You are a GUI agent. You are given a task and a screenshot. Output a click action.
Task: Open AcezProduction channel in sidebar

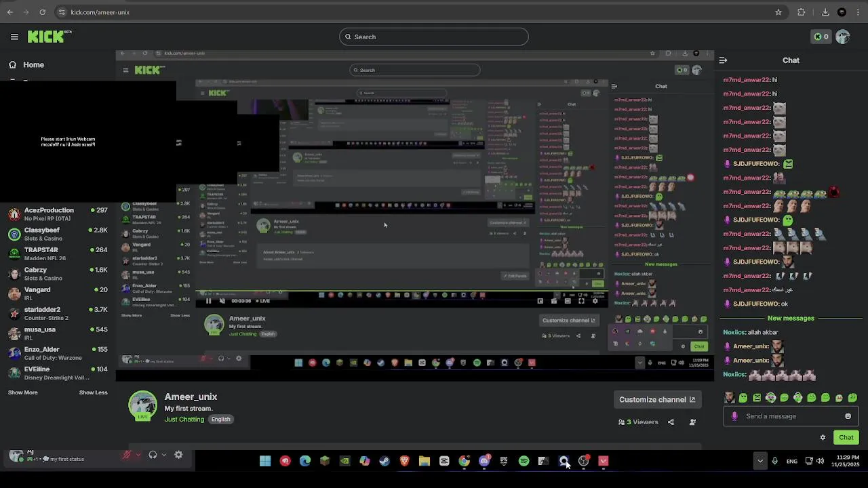(58, 214)
